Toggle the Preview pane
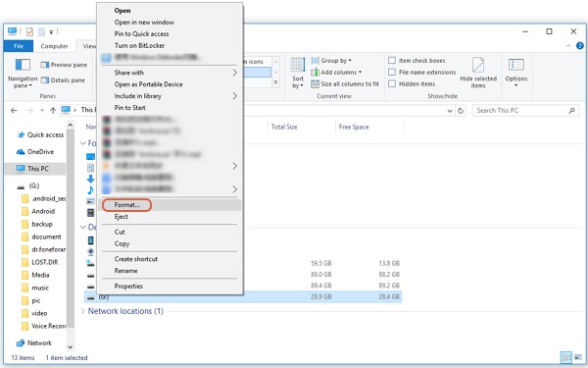 coord(64,65)
